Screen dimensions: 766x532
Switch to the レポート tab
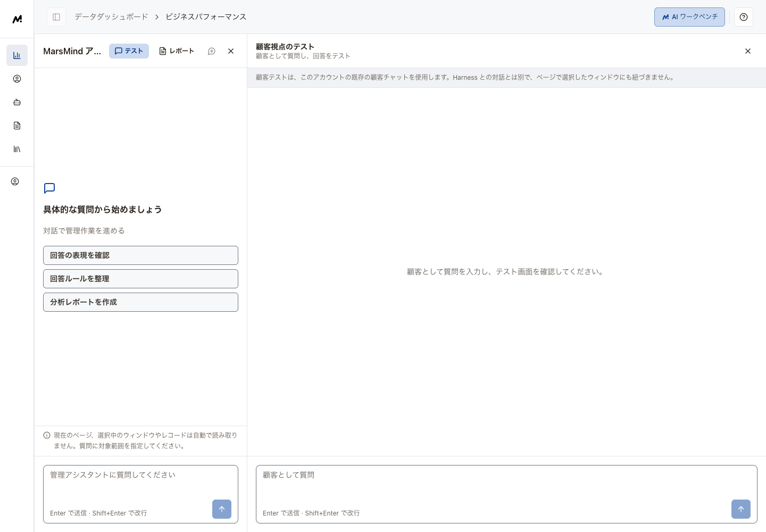177,51
